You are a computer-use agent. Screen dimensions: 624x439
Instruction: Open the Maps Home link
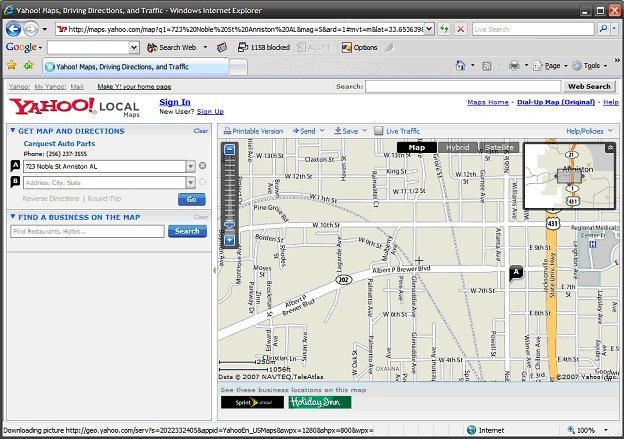pyautogui.click(x=488, y=102)
